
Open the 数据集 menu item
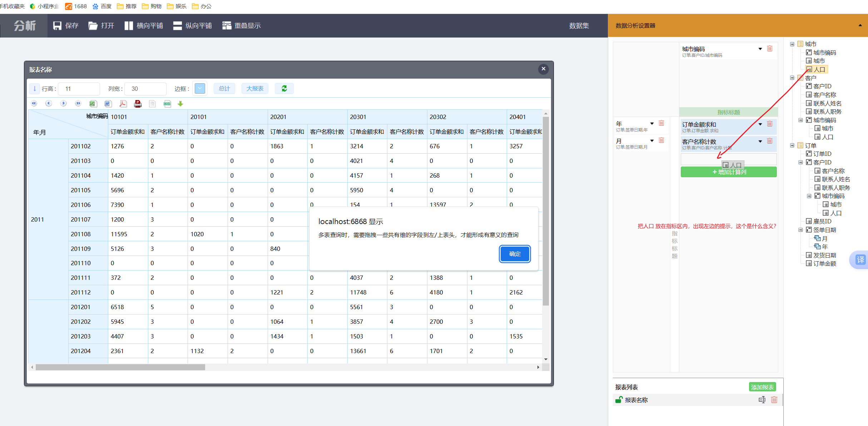click(579, 26)
